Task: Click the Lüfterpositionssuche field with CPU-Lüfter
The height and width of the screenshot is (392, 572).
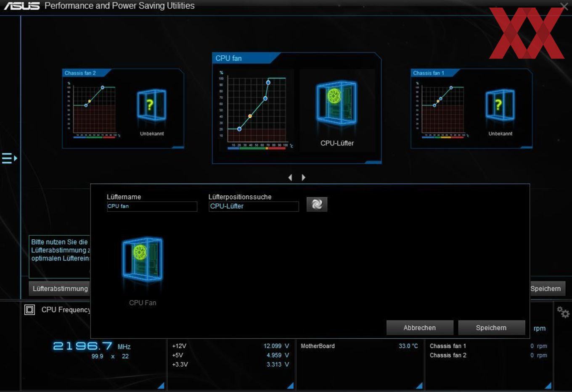Action: tap(254, 206)
